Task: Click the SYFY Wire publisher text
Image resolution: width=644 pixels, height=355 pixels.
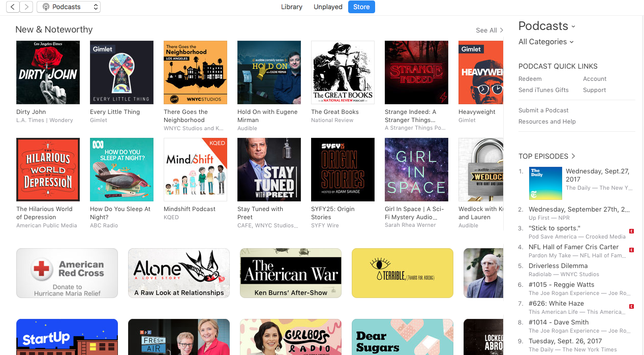Action: 325,225
